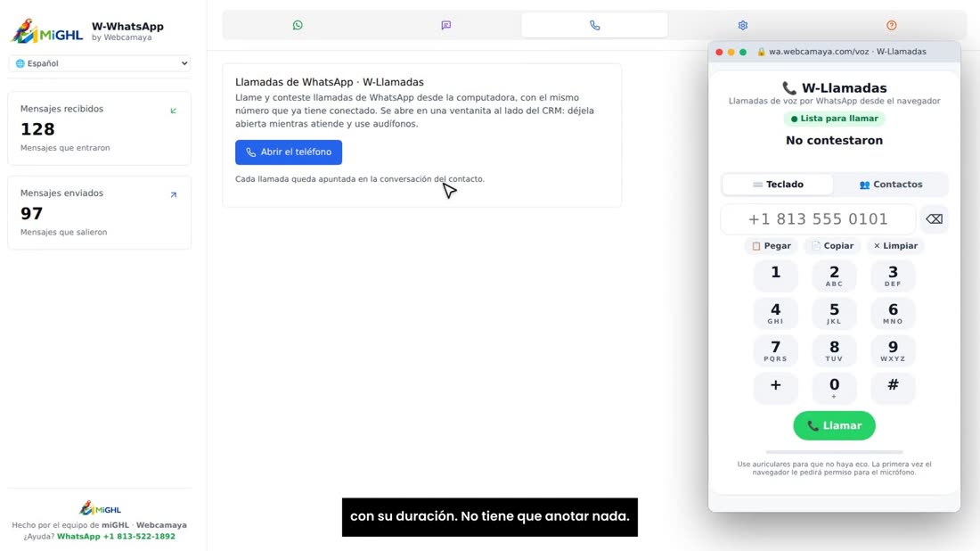Tap the plus key on the keypad

776,388
